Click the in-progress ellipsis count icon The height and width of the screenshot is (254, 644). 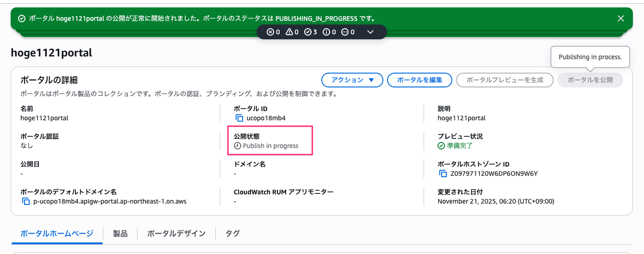coord(345,32)
